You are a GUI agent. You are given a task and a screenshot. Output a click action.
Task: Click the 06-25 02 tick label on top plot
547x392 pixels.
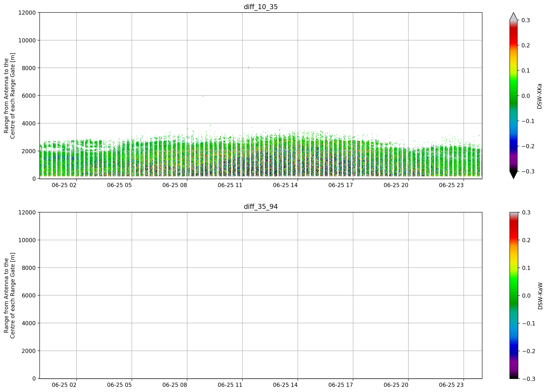(x=64, y=185)
